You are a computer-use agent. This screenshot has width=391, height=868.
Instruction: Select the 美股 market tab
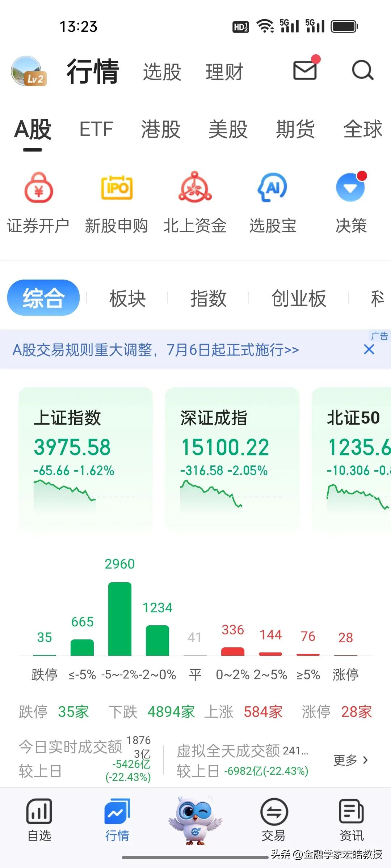[x=228, y=129]
